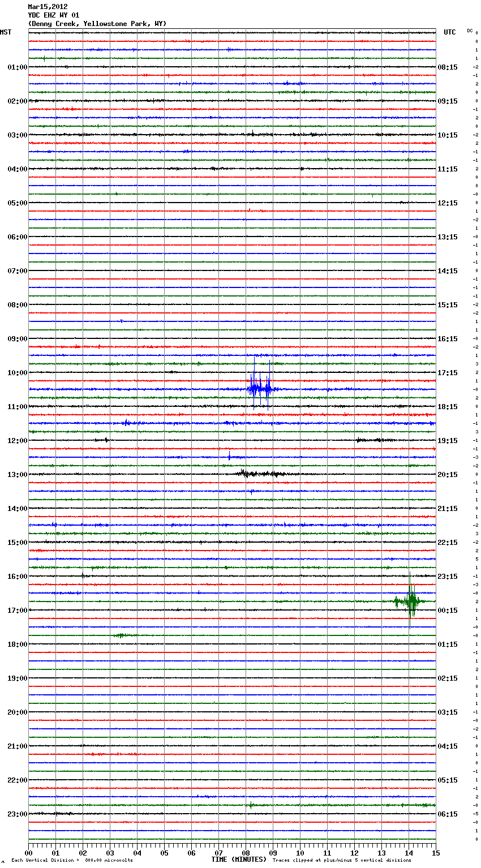Select the 08:00 MST row label
Screen dimensions: 481x868
click(18, 305)
